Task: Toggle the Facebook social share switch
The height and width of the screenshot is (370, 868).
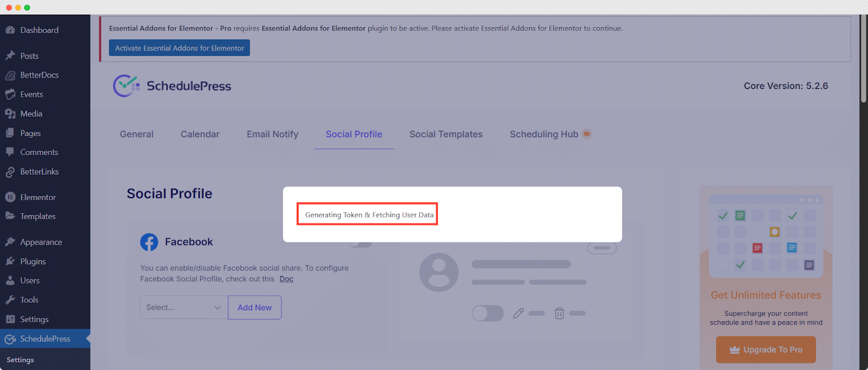Action: coord(361,243)
